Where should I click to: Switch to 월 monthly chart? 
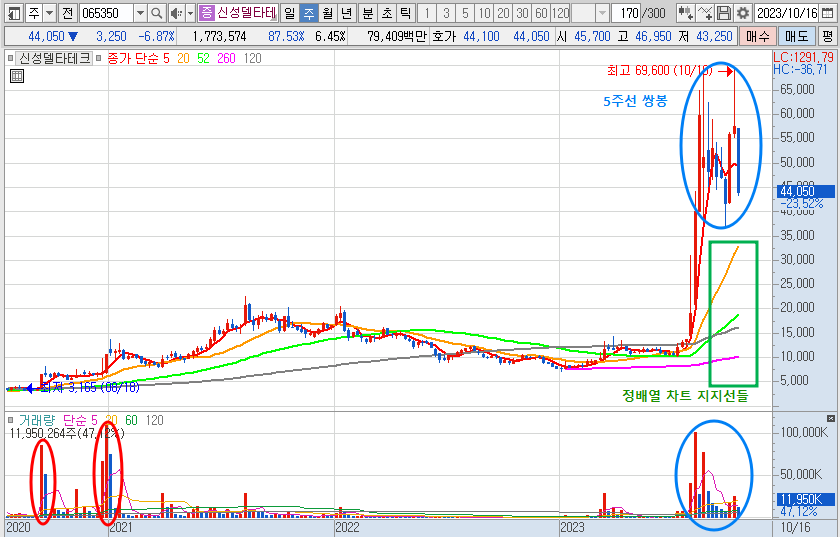click(328, 13)
